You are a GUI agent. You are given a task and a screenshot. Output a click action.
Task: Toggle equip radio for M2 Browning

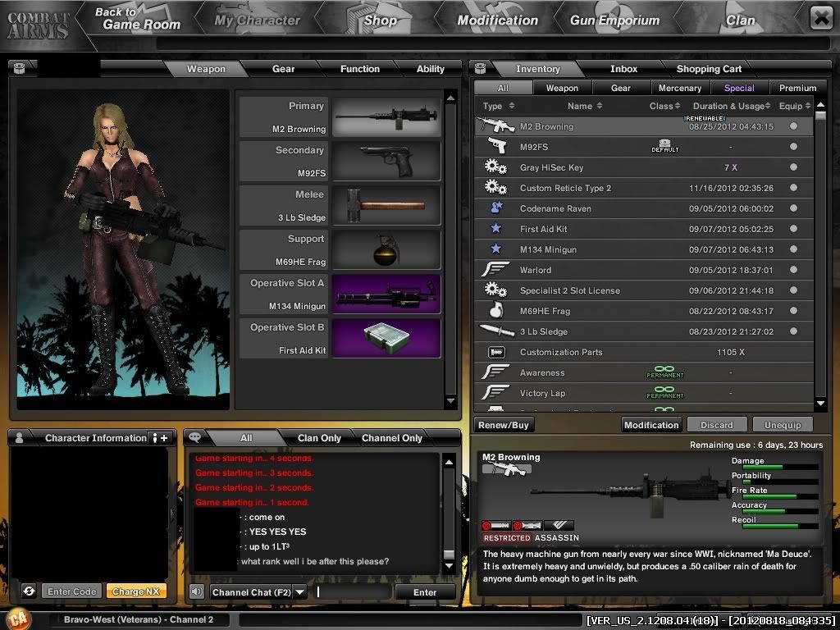click(793, 126)
